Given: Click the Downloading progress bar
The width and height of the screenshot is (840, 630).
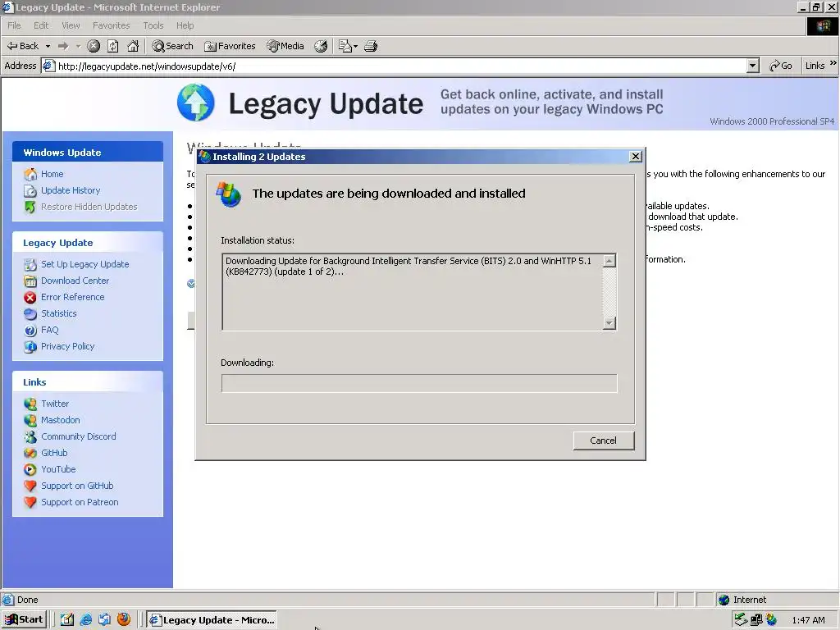Looking at the screenshot, I should coord(419,383).
